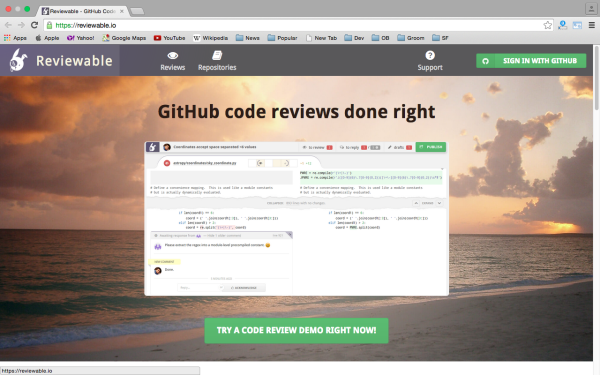Click the browser back arrow
The width and height of the screenshot is (600, 375).
(x=8, y=25)
